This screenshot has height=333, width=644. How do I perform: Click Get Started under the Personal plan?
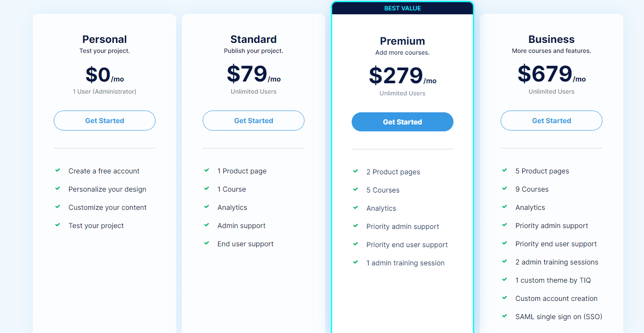[x=104, y=121]
